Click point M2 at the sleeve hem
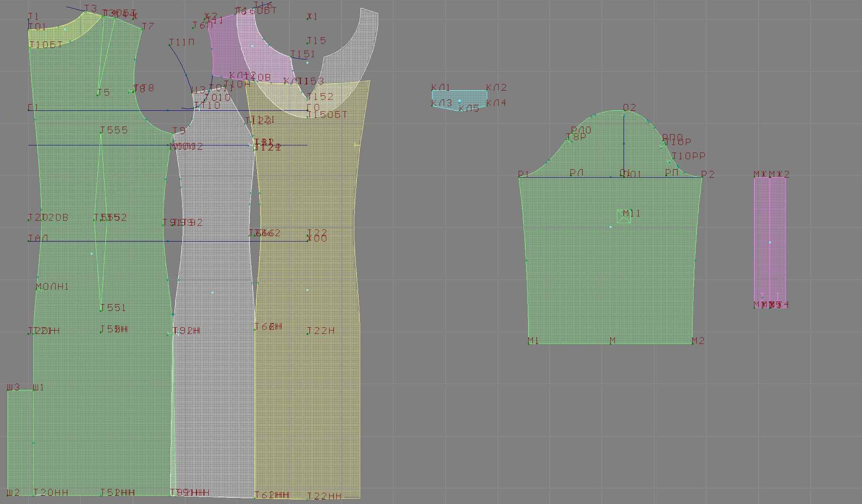Screen dimensions: 862x504 pos(693,344)
